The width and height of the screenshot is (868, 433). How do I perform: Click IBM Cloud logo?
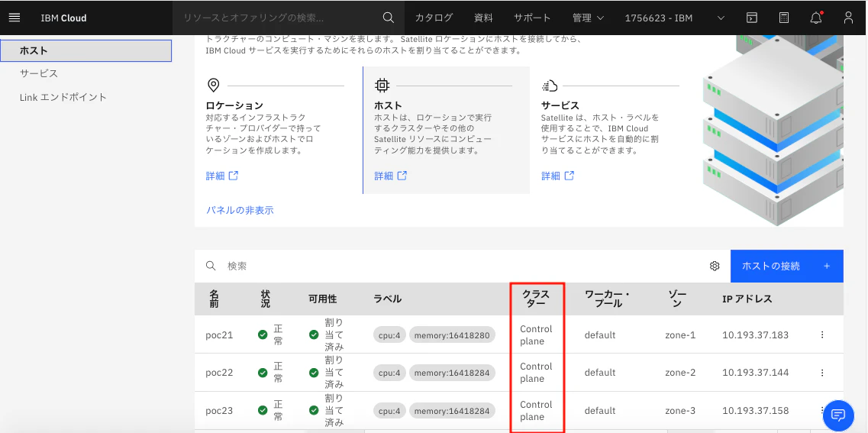(63, 18)
